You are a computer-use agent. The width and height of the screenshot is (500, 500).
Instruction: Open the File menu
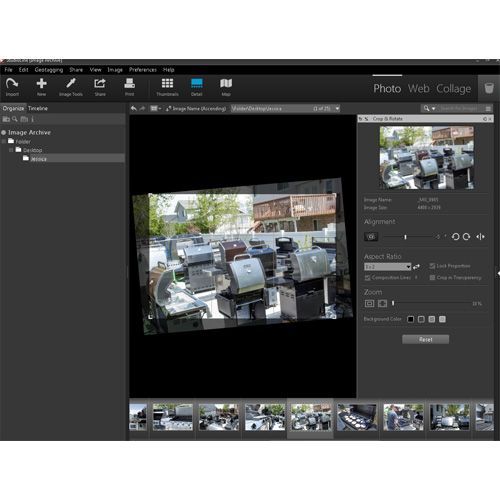click(x=8, y=70)
